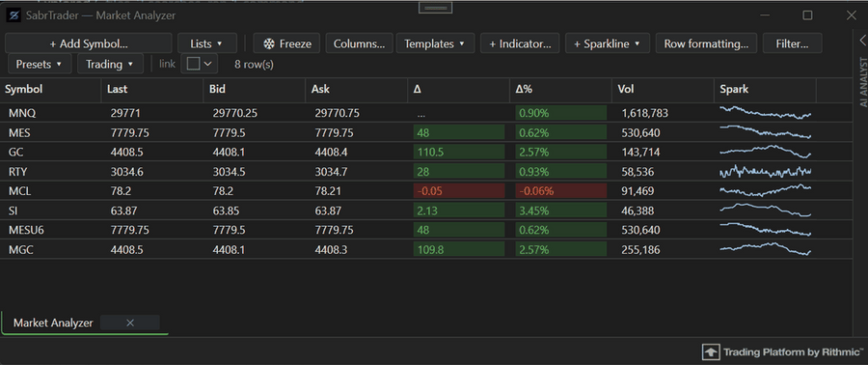This screenshot has width=868, height=365.
Task: Click the Rithmic trading platform logo icon
Action: click(x=710, y=351)
